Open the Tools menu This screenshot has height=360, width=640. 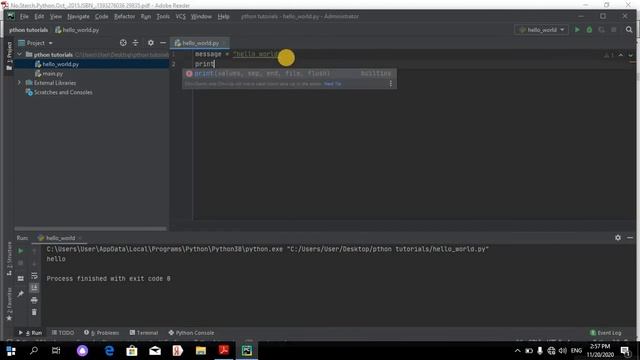coord(163,17)
